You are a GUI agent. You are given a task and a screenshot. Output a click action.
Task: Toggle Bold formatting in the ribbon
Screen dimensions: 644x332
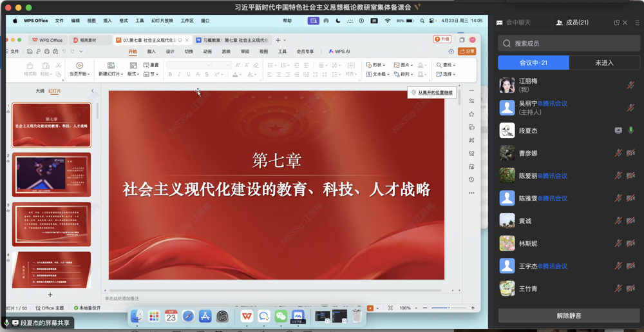[x=170, y=74]
